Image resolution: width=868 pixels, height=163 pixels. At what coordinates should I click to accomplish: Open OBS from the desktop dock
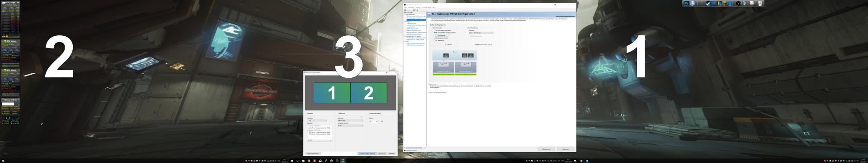pos(738,3)
